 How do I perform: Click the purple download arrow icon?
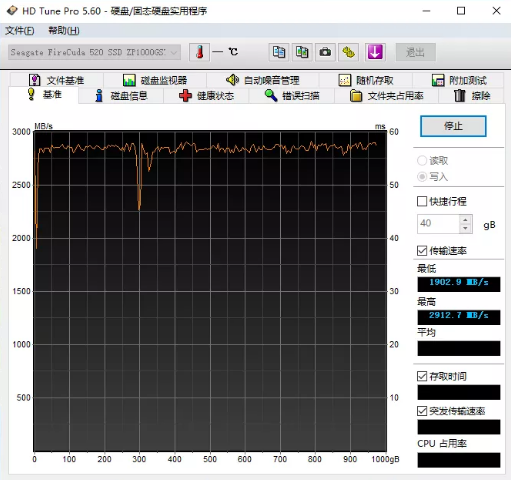point(375,52)
